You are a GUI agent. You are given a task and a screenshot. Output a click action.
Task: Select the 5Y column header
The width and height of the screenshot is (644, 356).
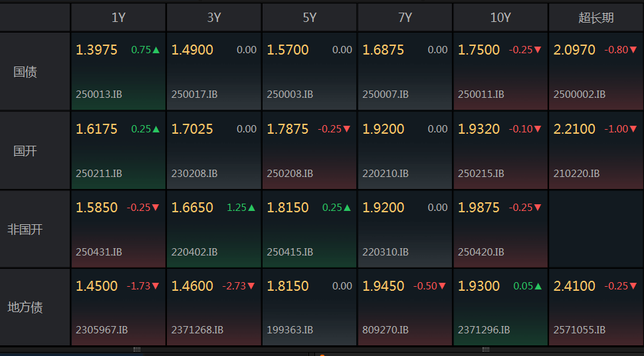click(310, 18)
